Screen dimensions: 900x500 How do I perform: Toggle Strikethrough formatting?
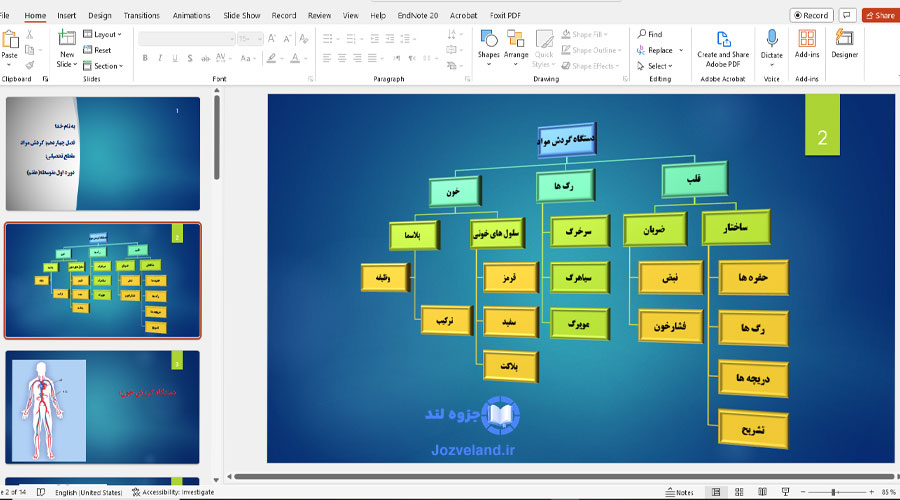[205, 58]
